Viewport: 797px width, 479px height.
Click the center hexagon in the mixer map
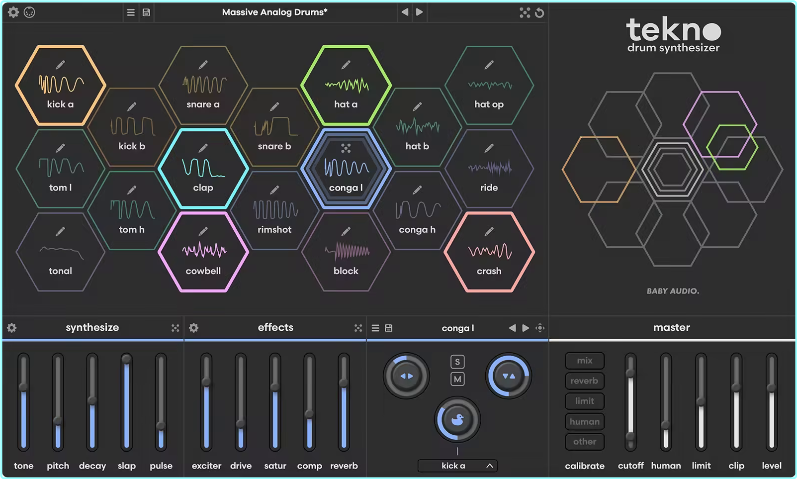(672, 169)
